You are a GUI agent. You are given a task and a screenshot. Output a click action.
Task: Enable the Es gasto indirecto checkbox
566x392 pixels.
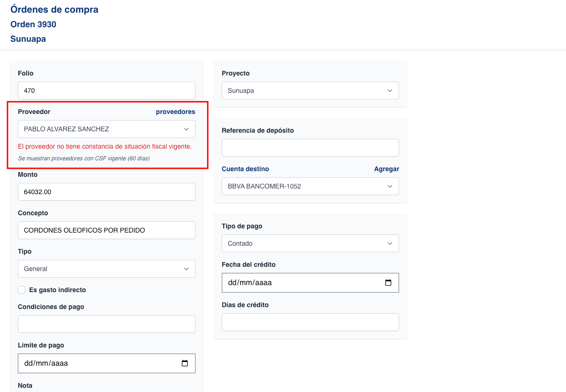(x=22, y=290)
